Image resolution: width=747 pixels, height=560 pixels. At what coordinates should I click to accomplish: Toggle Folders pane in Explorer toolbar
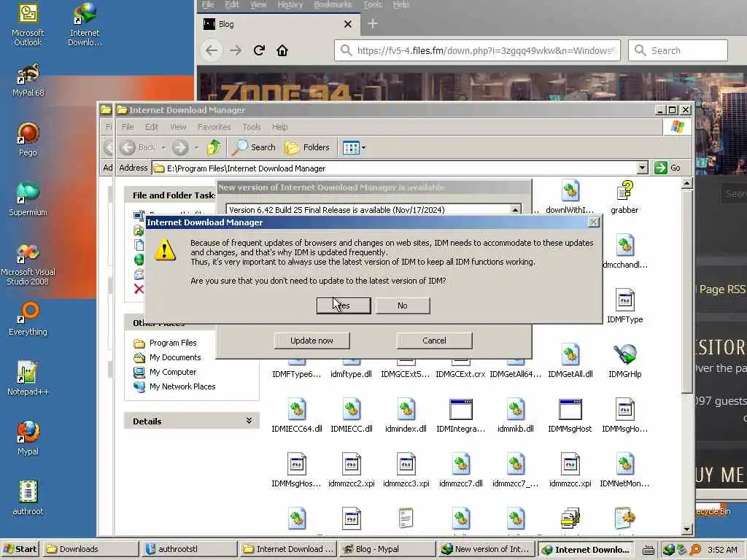tap(307, 147)
